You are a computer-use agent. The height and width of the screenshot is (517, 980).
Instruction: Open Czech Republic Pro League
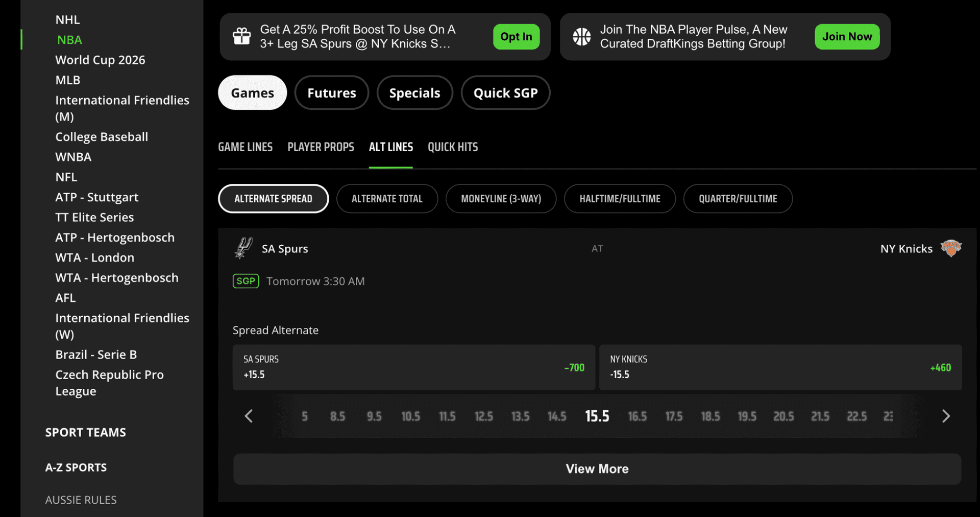(109, 383)
